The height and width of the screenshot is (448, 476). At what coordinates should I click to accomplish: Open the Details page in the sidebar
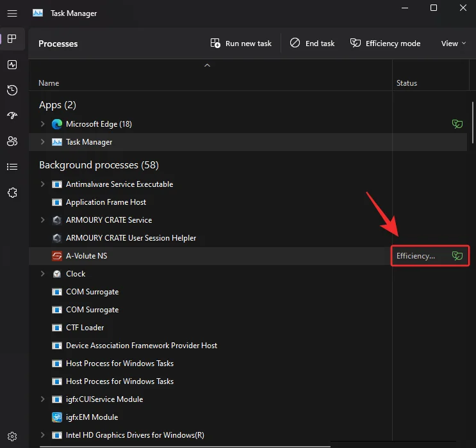[x=12, y=167]
